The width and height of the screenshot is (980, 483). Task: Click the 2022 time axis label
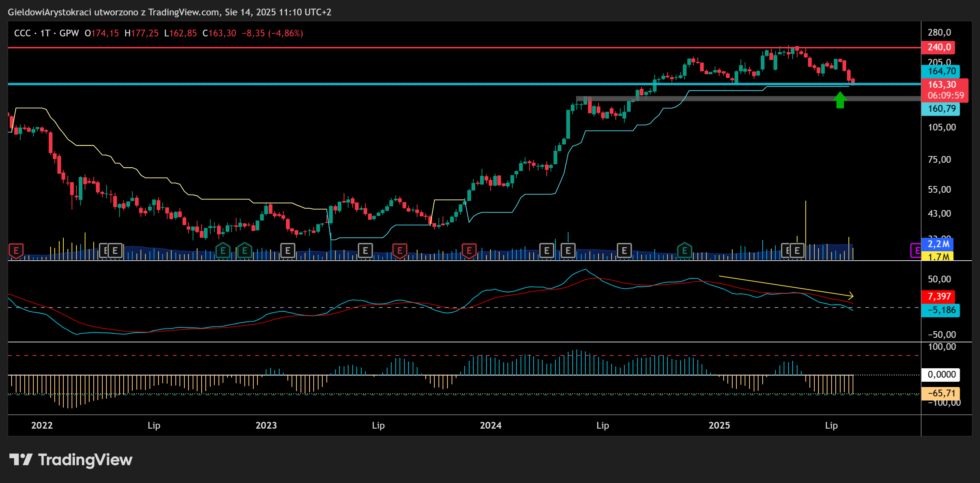click(42, 425)
